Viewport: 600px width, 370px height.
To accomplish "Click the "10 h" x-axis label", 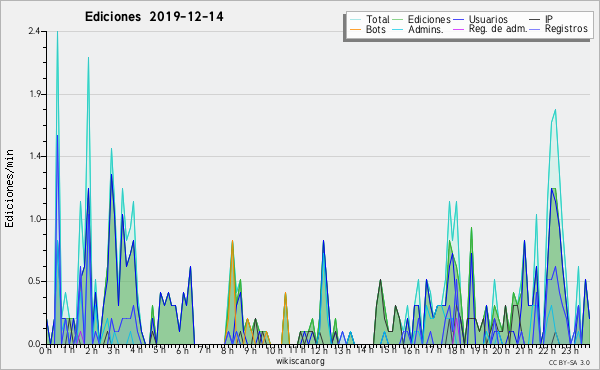I will (x=274, y=350).
